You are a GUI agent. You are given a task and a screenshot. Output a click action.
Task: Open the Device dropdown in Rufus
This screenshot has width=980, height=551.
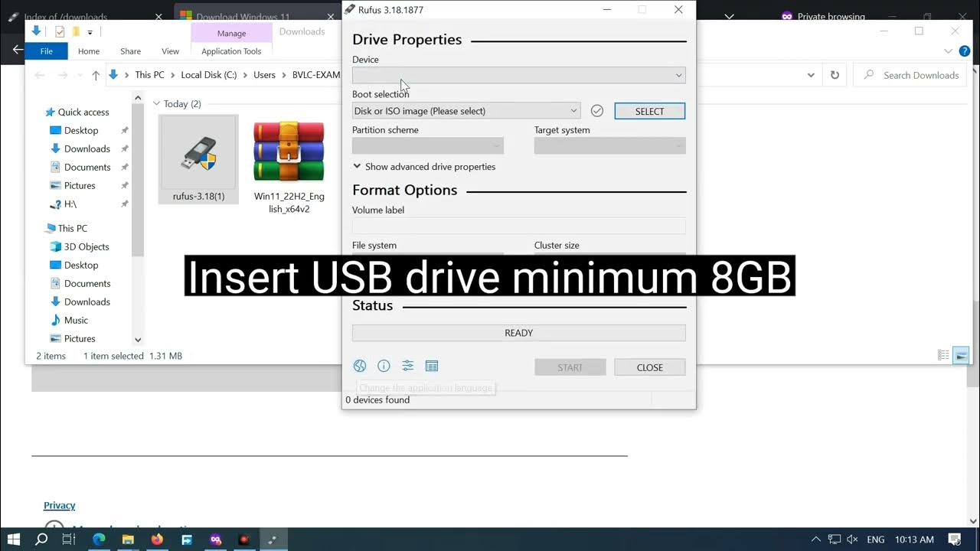pyautogui.click(x=518, y=75)
